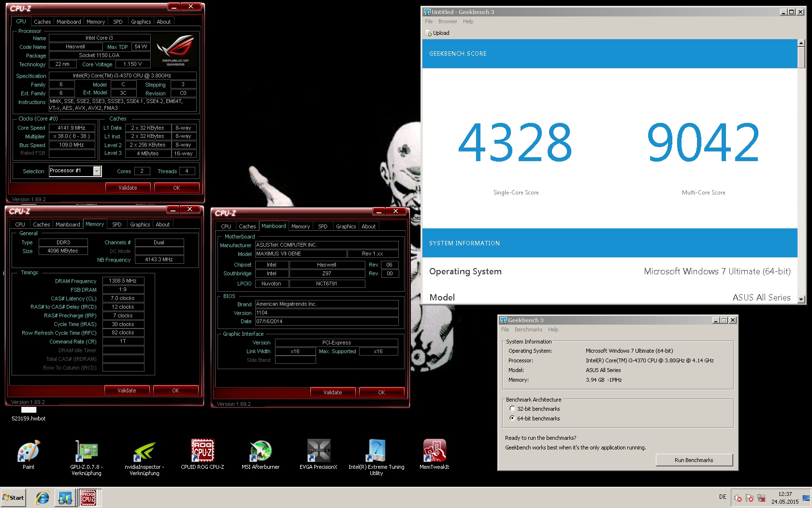Switch to the CPU tab in the Mainboard CPU-Z window
812x508 pixels.
pyautogui.click(x=226, y=226)
